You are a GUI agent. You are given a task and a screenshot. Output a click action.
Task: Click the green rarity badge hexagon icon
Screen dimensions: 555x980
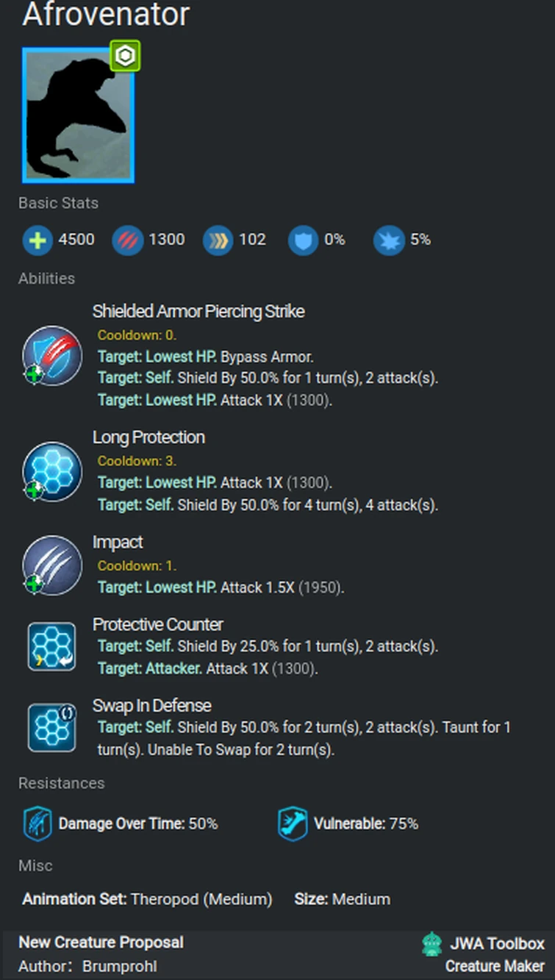(126, 57)
